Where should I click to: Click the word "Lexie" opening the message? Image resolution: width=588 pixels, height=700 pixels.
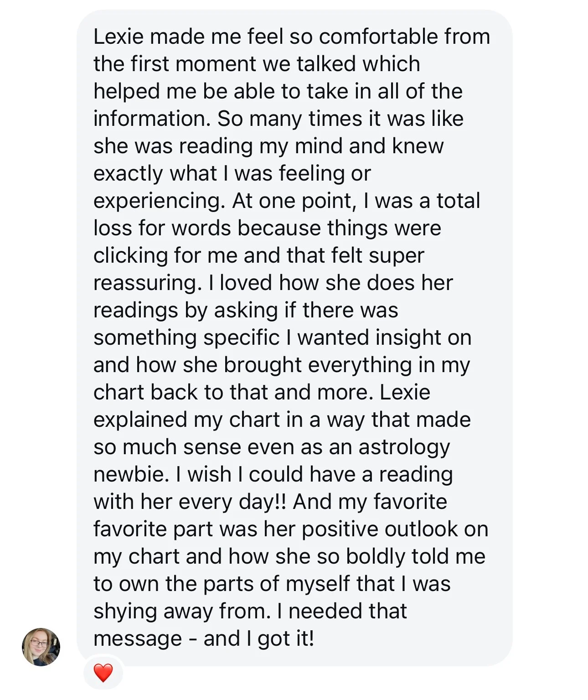[119, 36]
